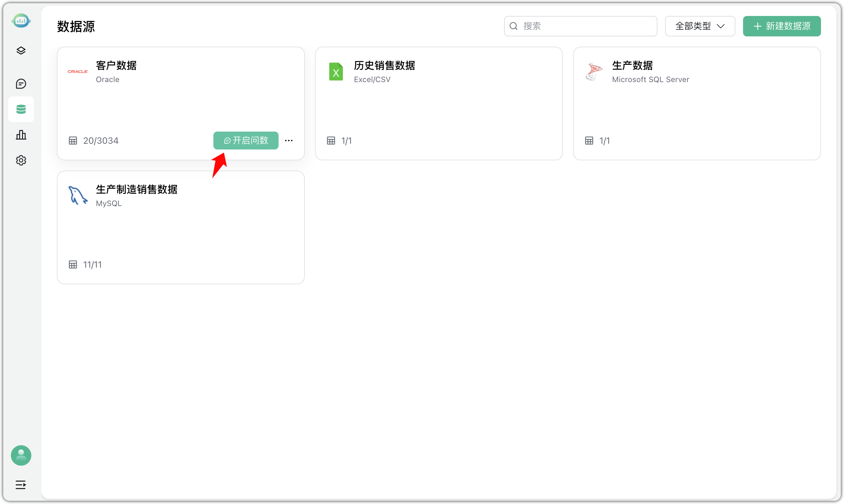
Task: Select the database sources icon in sidebar
Action: [21, 109]
